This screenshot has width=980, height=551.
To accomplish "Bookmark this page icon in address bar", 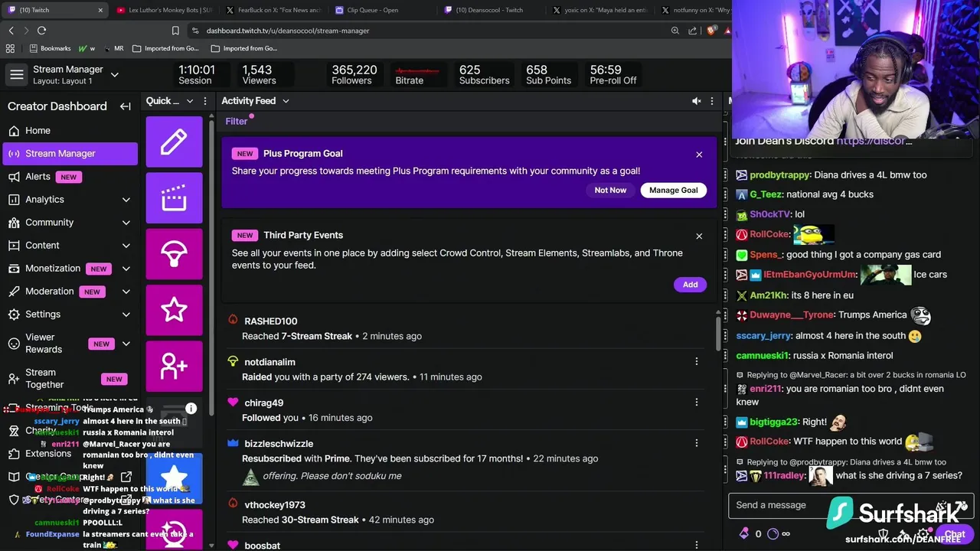I will 175,31.
